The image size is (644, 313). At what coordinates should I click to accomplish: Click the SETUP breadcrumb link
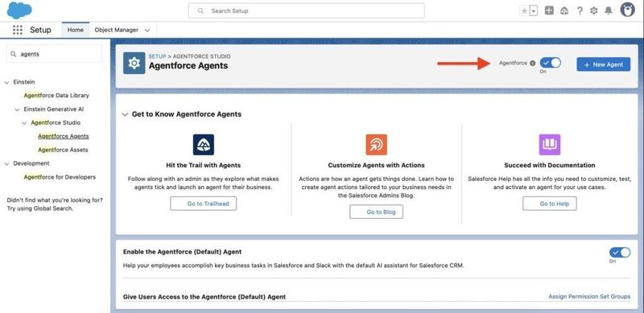click(157, 56)
